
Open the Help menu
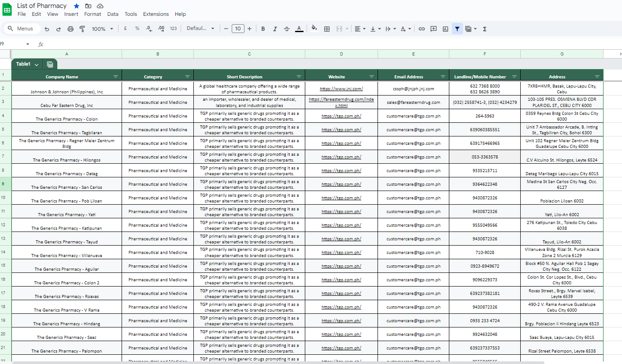click(x=180, y=14)
